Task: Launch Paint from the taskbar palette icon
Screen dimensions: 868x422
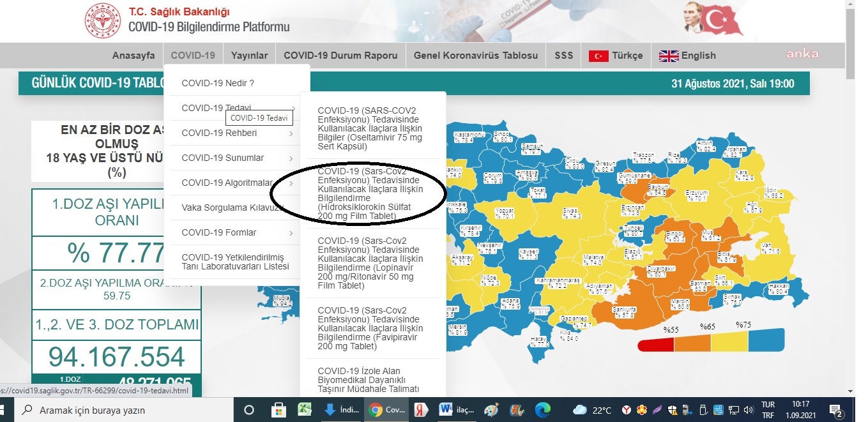Action: (491, 410)
